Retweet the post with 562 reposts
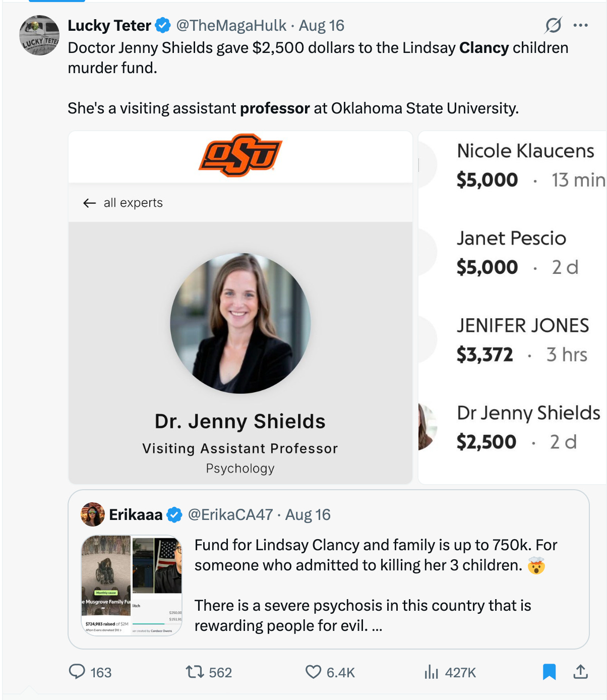The image size is (607, 700). [195, 672]
